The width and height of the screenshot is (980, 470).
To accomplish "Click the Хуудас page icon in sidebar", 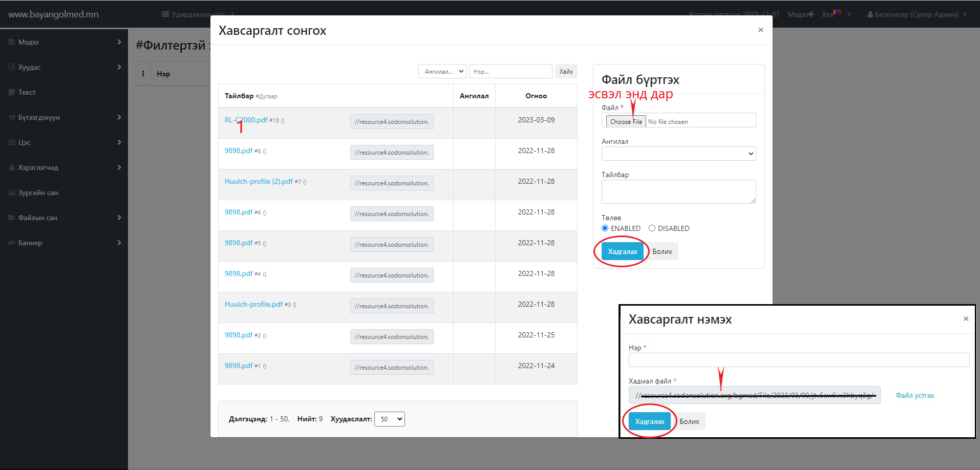I will click(11, 67).
